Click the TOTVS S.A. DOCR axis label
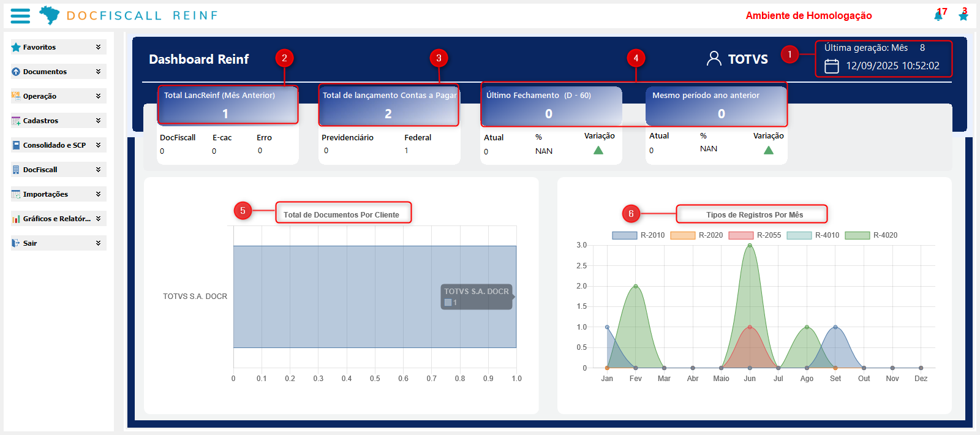980x435 pixels. coord(195,297)
